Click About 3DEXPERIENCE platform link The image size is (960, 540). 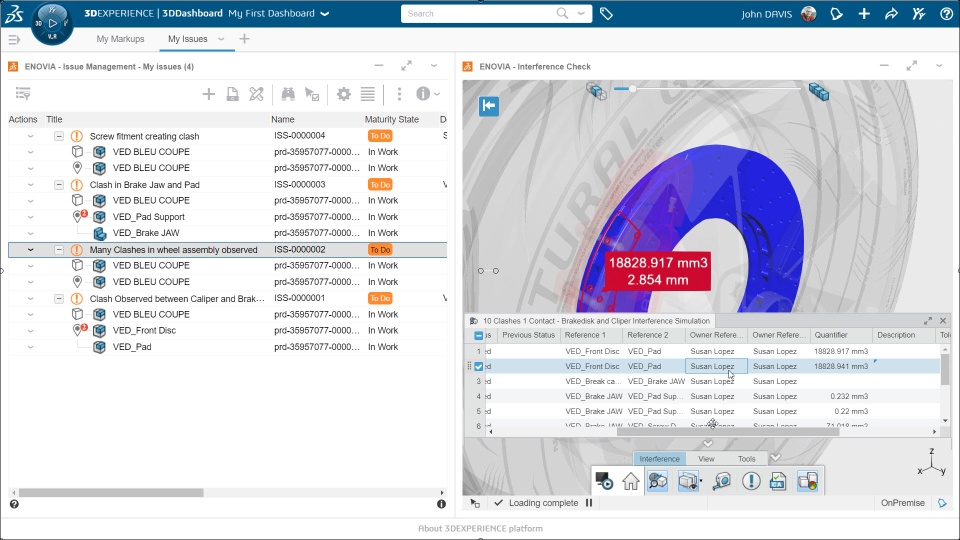pos(480,528)
